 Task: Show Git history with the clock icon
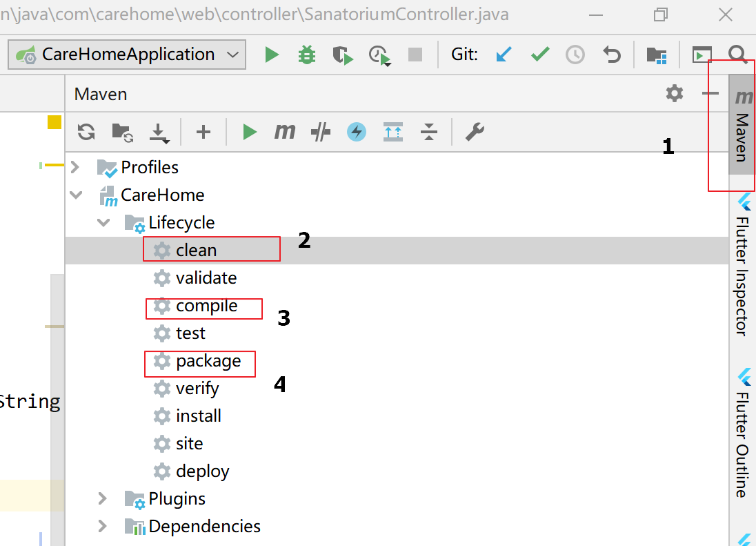point(575,55)
